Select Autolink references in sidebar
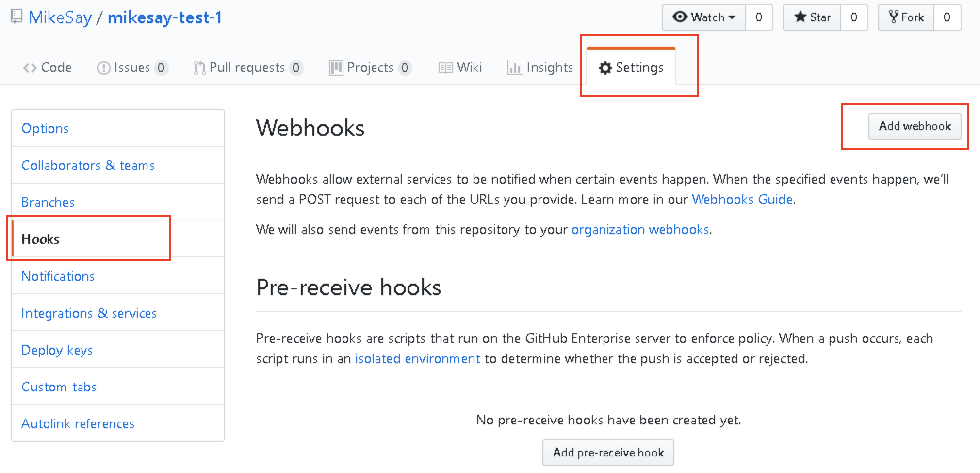The image size is (980, 473). coord(78,423)
